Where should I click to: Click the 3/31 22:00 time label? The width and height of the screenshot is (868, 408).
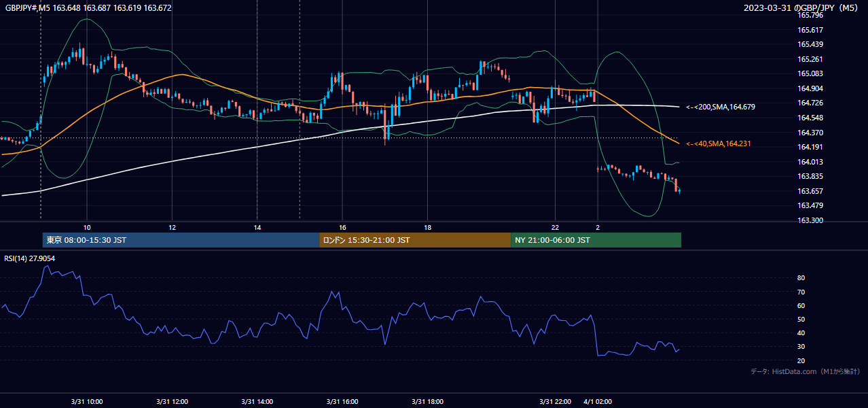[x=555, y=402]
